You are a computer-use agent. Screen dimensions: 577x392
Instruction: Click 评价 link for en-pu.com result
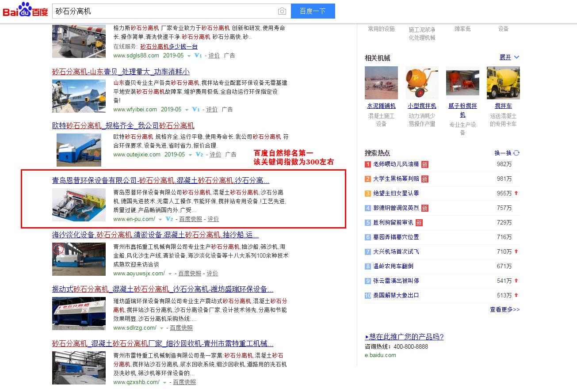tap(213, 219)
